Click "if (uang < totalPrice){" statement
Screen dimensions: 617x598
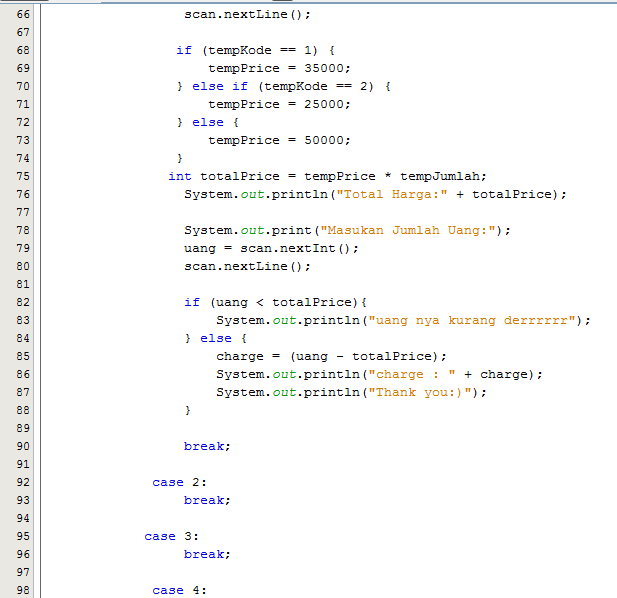pos(275,303)
